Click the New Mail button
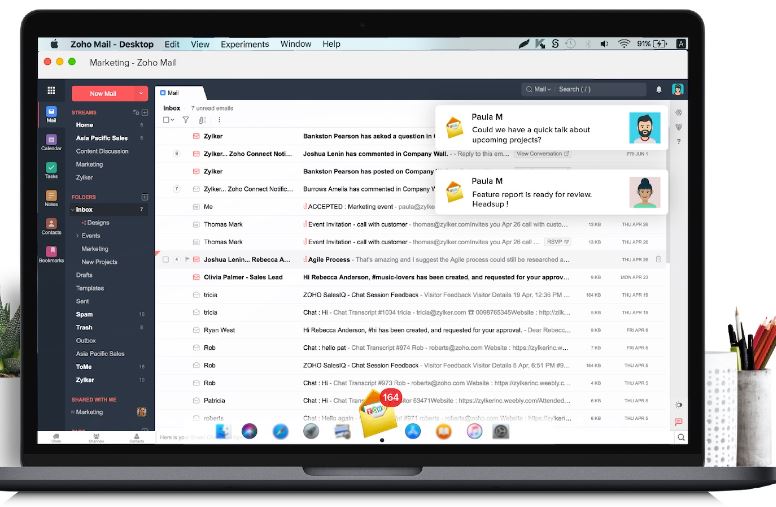Viewport: 776px width, 507px height. pyautogui.click(x=103, y=93)
